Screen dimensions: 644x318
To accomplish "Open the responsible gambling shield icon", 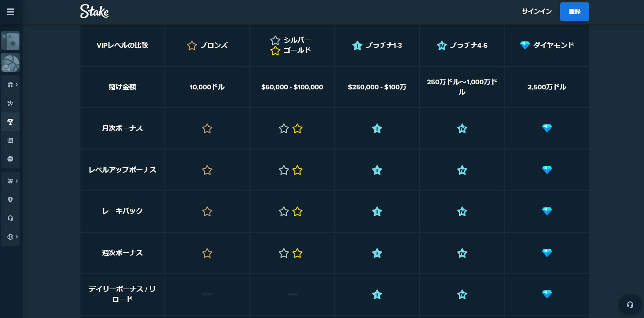I will coord(11,200).
